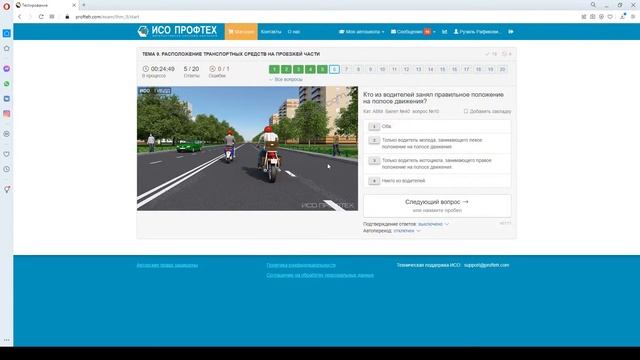Screen dimensions: 640x360
Task: Jump to question 20
Action: click(502, 69)
